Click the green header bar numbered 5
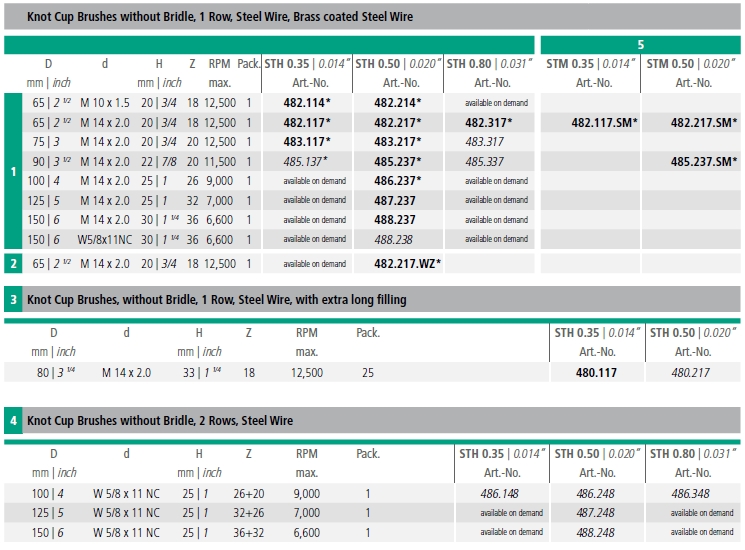The image size is (745, 550). click(x=640, y=45)
